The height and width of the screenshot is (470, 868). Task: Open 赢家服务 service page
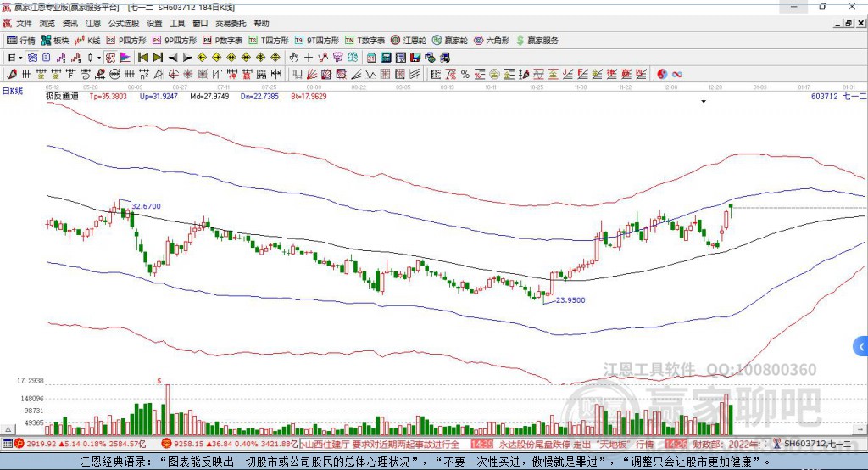pyautogui.click(x=537, y=41)
